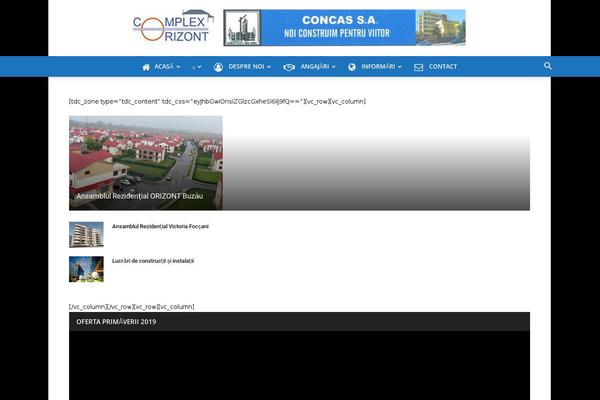Screen dimensions: 600x400
Task: Open the unlabeled menu item after Acasă
Action: click(196, 67)
